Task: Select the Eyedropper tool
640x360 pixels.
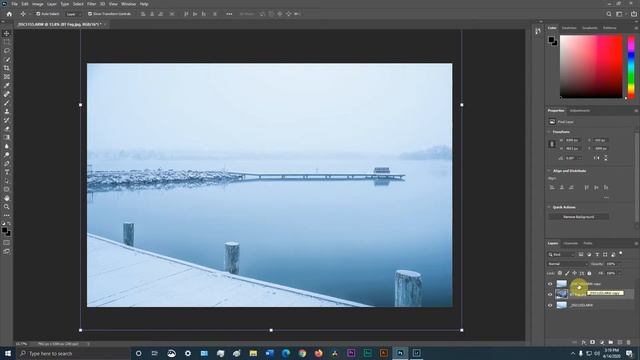Action: tap(7, 85)
